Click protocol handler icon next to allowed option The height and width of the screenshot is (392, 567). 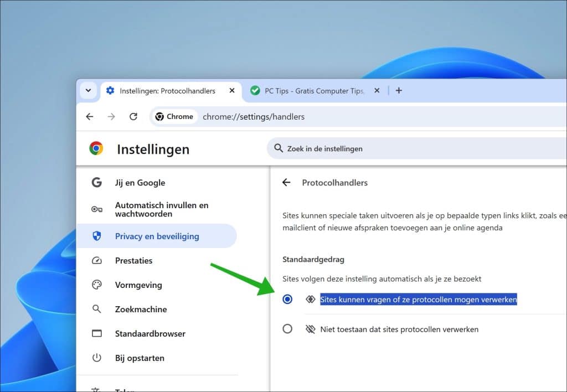[x=310, y=299]
